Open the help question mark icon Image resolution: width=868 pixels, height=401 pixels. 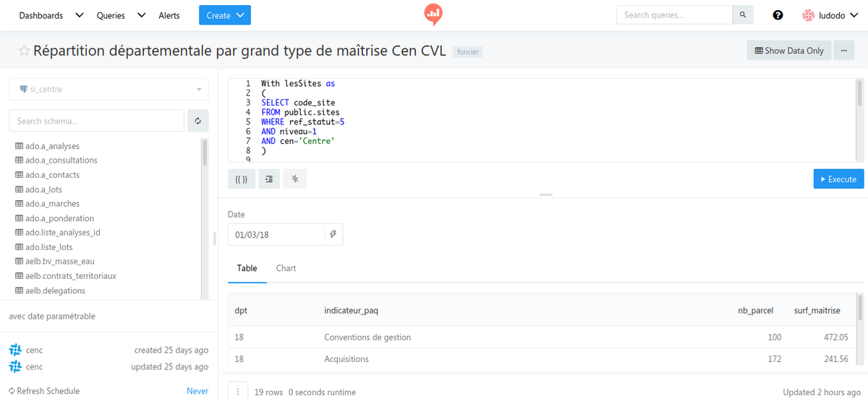[x=778, y=15]
